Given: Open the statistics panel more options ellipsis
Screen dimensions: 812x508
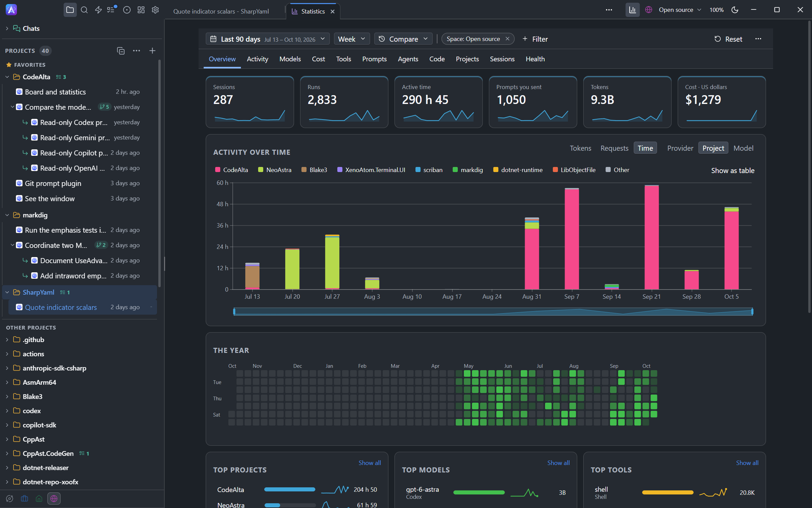Looking at the screenshot, I should (758, 39).
